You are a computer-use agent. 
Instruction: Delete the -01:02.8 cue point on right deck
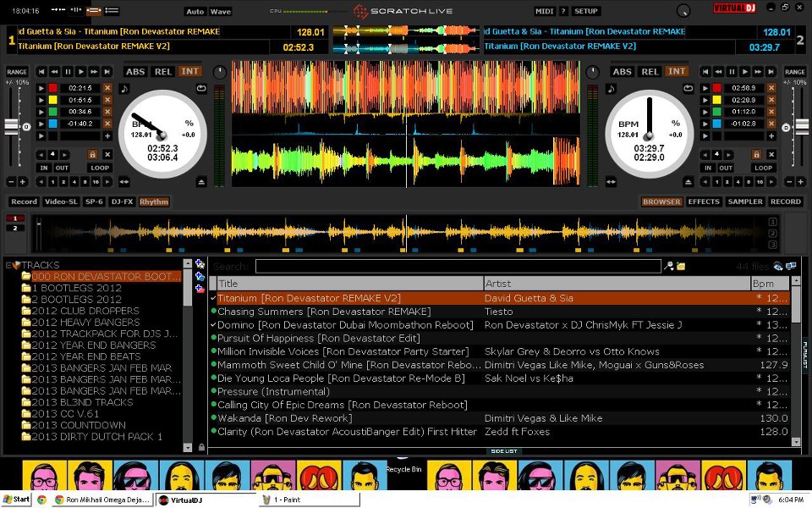771,124
